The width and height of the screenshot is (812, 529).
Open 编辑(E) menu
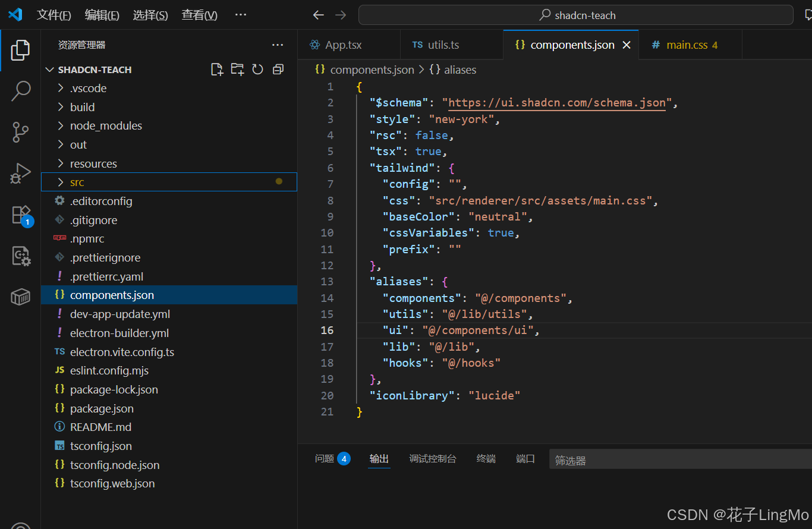(x=102, y=15)
